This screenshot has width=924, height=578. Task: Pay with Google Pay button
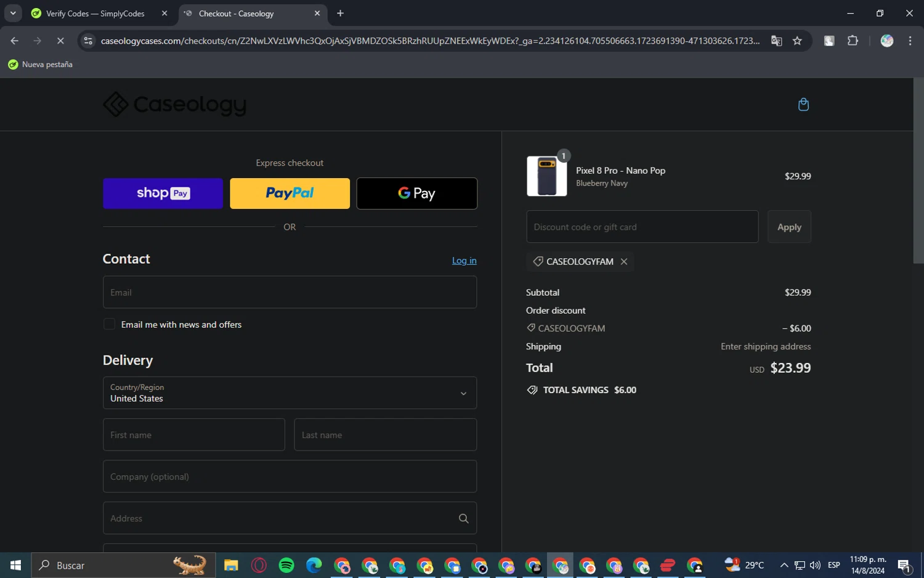click(417, 193)
